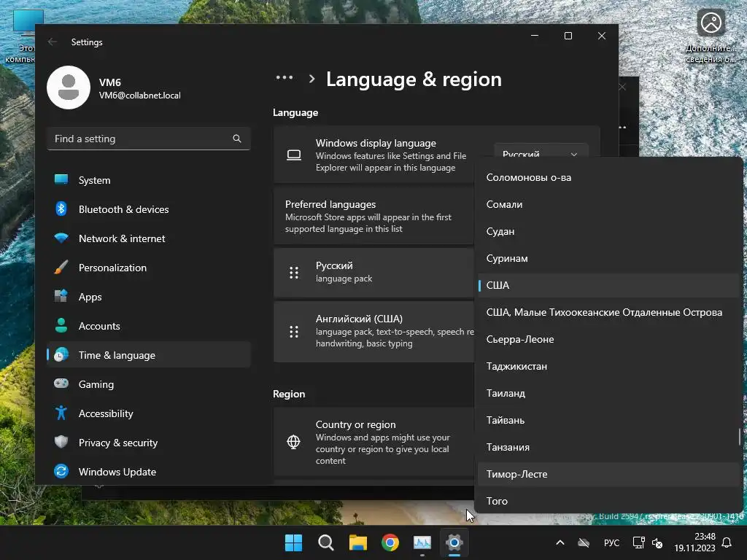747x560 pixels.
Task: Click the Settings gear icon in taskbar
Action: pyautogui.click(x=454, y=542)
